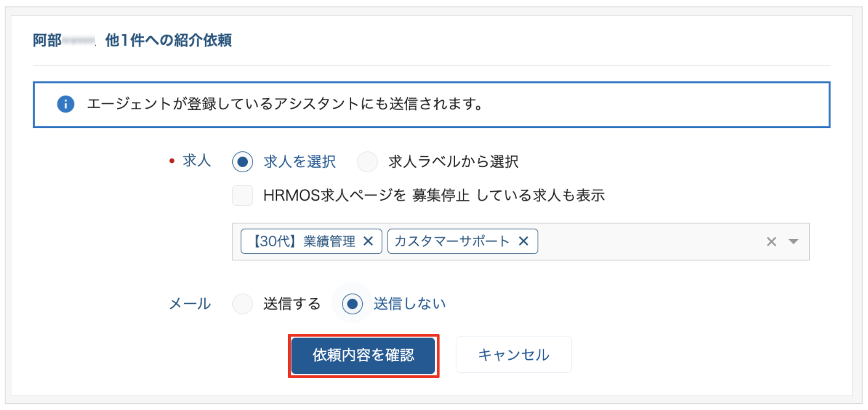Choose 送信する for mail option
The image size is (868, 410).
point(243,304)
